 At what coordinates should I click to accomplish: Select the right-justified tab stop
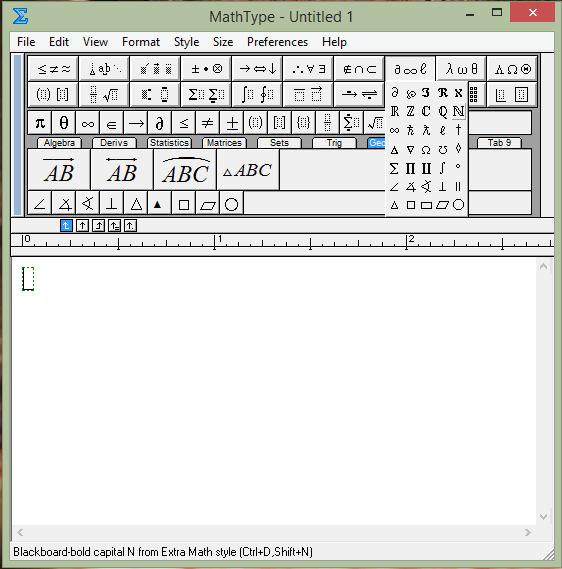point(98,226)
